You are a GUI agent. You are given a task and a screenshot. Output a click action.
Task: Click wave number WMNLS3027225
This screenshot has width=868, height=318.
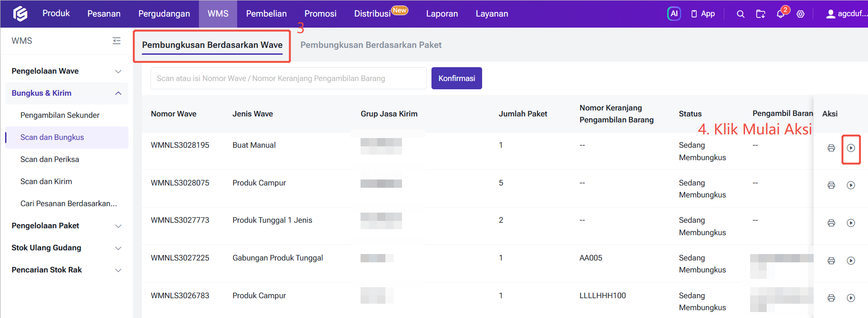(180, 258)
